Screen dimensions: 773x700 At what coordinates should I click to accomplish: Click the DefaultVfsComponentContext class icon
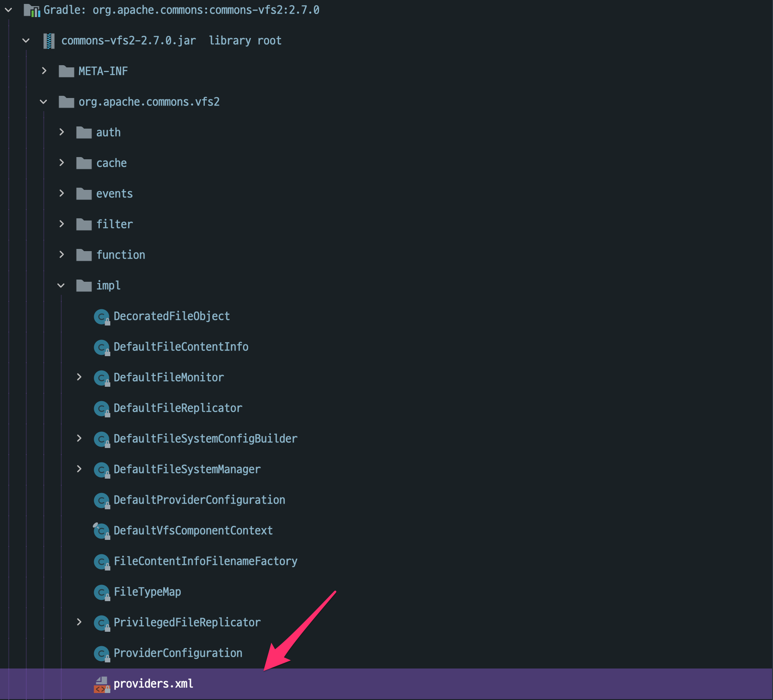coord(102,531)
